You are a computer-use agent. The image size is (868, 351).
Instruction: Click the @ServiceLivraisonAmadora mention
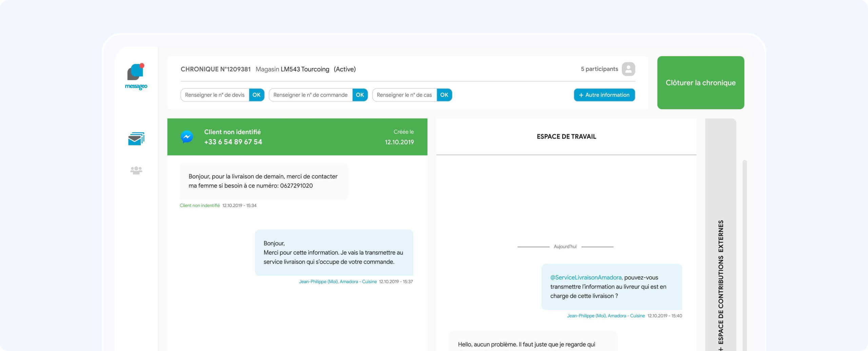point(586,277)
